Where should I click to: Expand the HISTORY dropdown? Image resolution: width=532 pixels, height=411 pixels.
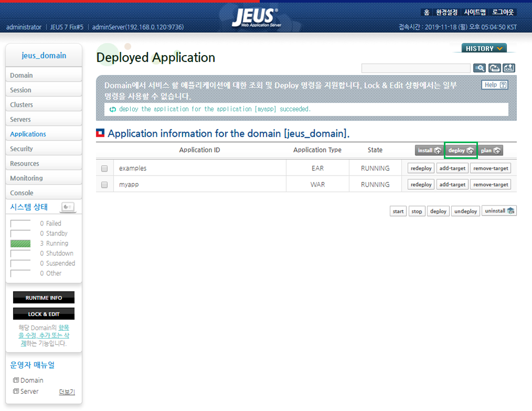click(x=484, y=49)
